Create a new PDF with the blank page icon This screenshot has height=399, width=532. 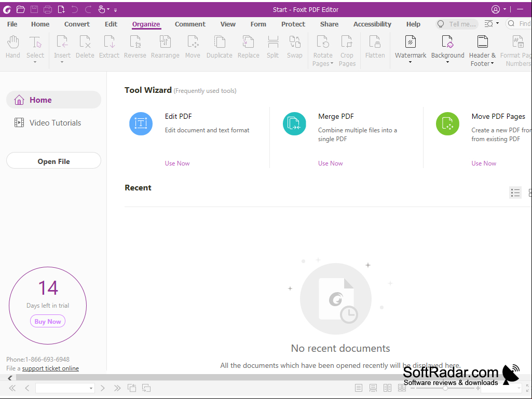(x=61, y=9)
